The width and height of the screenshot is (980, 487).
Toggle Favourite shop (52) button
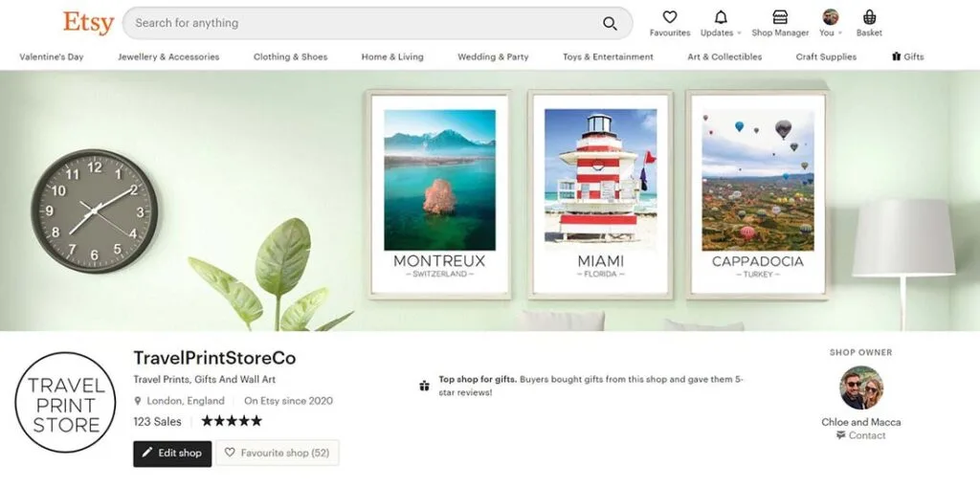(x=277, y=453)
